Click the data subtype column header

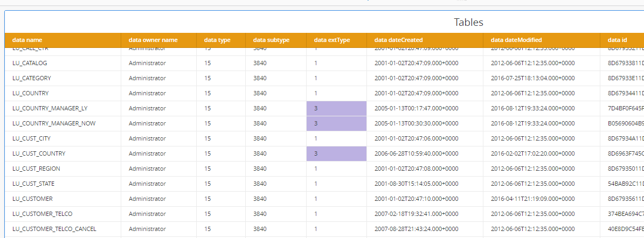pyautogui.click(x=272, y=40)
